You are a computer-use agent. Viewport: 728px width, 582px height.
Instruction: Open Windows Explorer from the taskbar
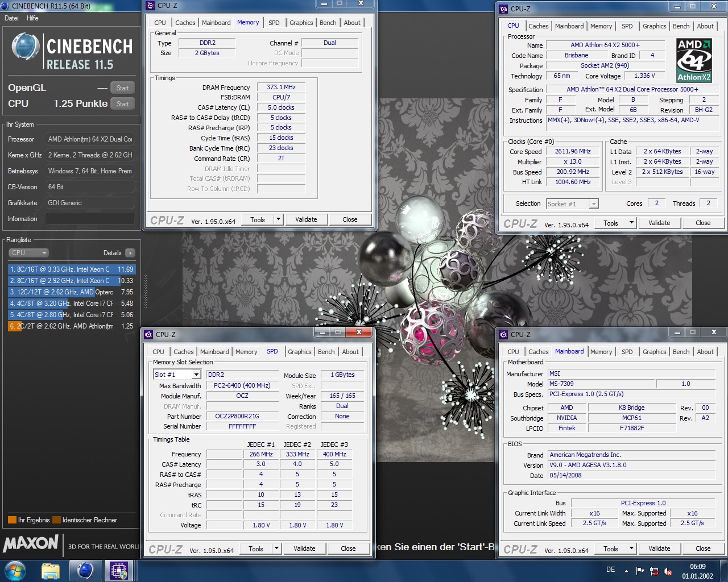[x=51, y=571]
